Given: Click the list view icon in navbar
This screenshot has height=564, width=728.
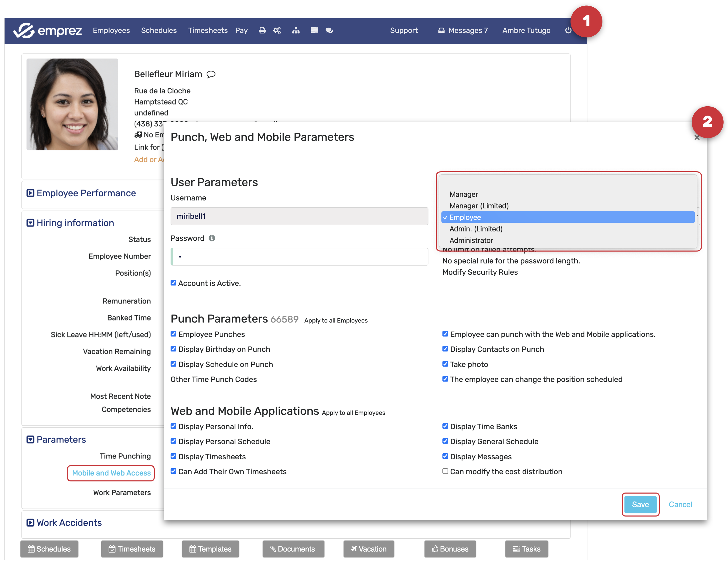Looking at the screenshot, I should click(314, 30).
